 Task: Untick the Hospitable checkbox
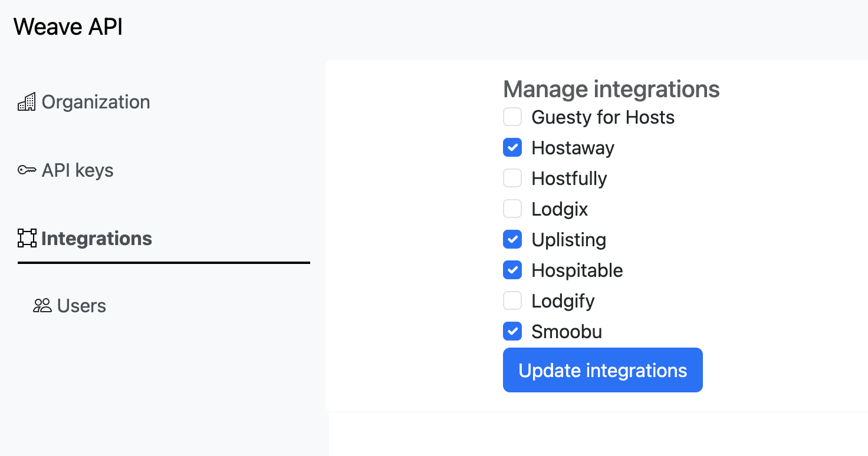(x=512, y=270)
